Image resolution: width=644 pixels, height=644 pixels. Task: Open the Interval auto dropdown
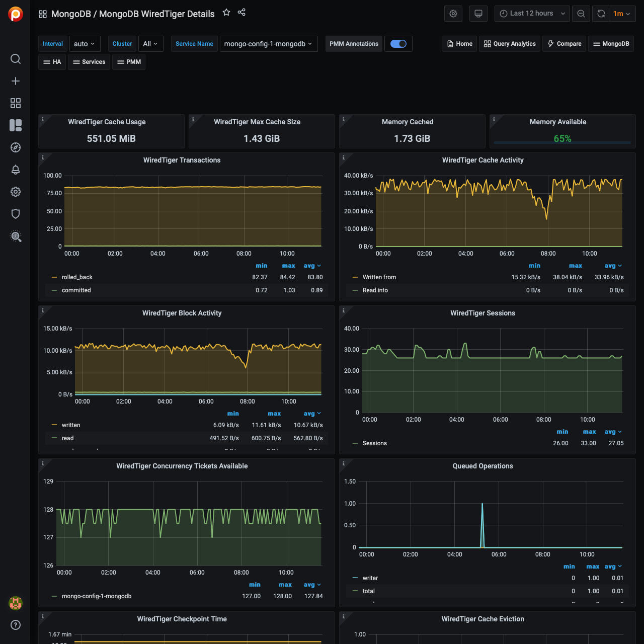click(x=85, y=44)
